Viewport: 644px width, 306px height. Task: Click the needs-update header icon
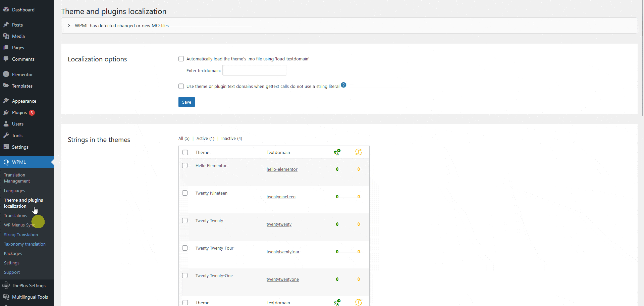pyautogui.click(x=359, y=152)
